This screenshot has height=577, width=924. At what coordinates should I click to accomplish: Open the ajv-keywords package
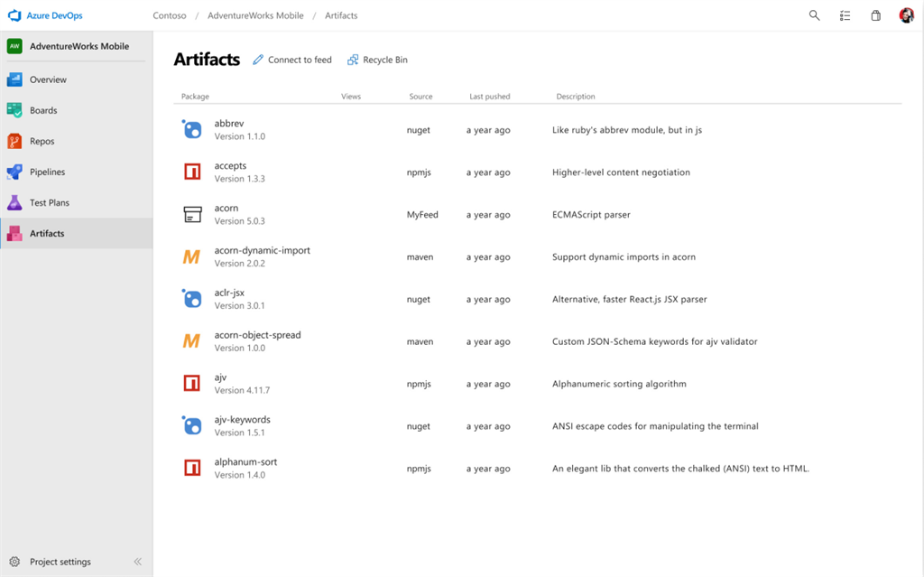point(242,420)
